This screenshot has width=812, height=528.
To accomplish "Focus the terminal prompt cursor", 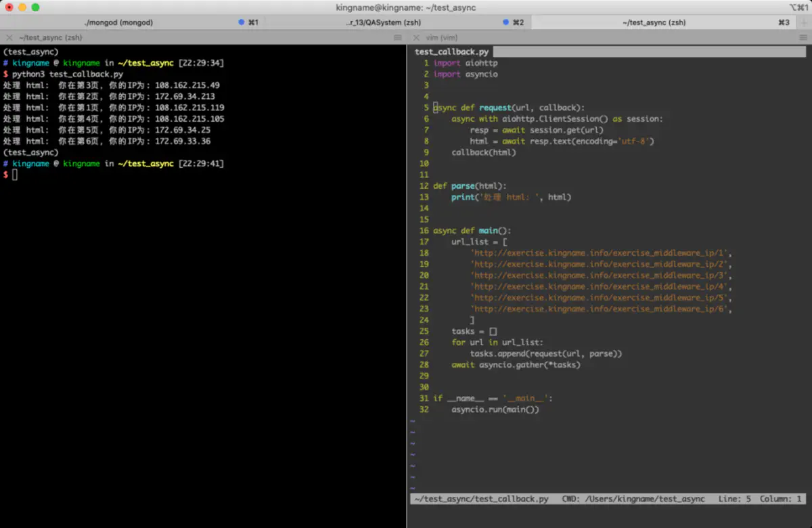I will coord(15,175).
